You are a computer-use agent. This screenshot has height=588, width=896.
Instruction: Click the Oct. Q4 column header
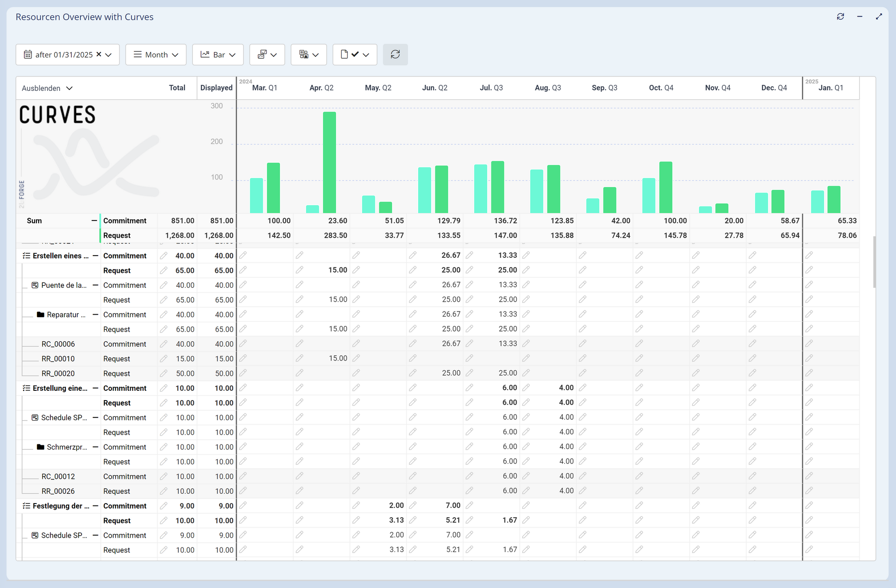point(661,88)
